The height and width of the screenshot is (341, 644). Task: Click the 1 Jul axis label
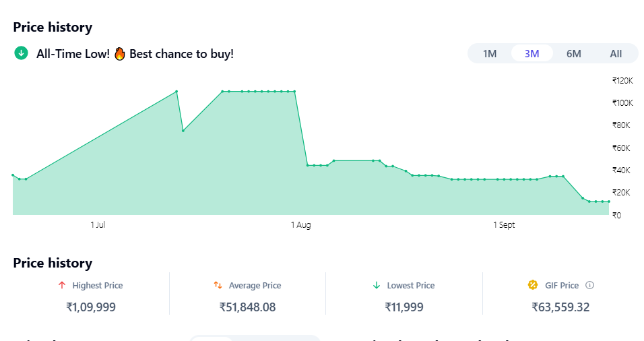(x=98, y=225)
